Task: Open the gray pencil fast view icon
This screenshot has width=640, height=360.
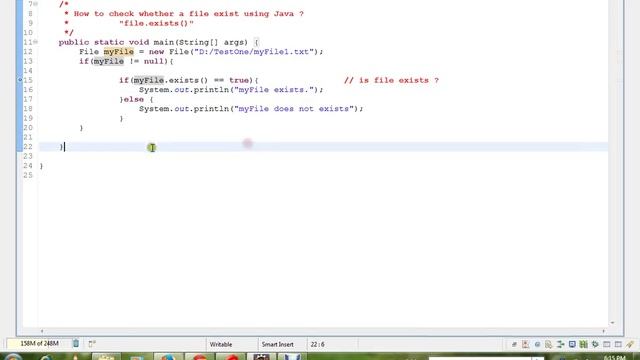Action: pos(514,344)
